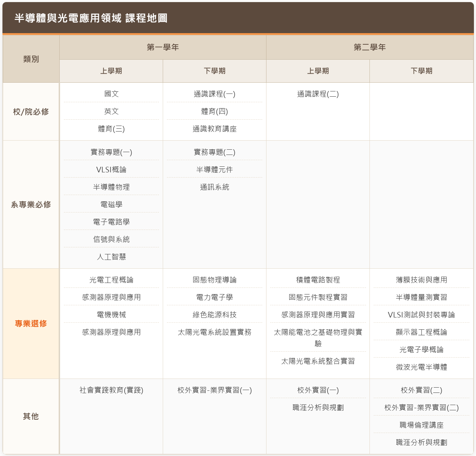Click the 第二學年 column header

pos(369,47)
